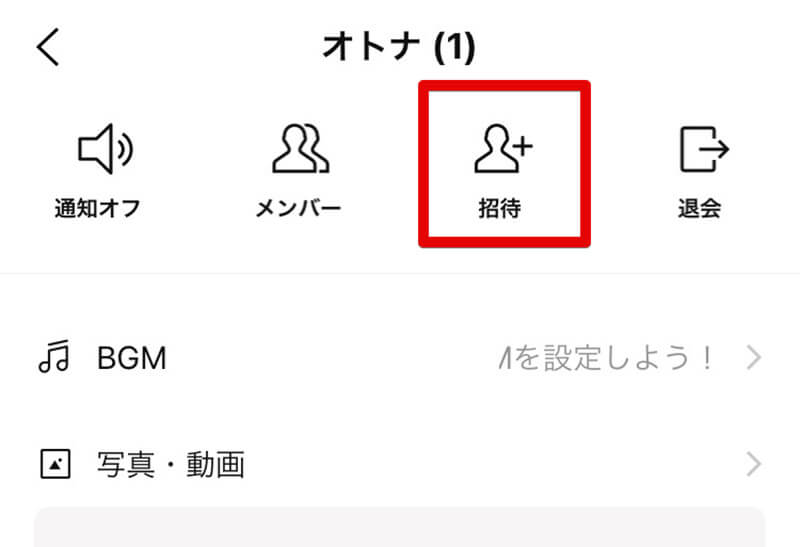This screenshot has width=800, height=547.
Task: Tap empty area of the BGM row
Action: click(x=332, y=358)
